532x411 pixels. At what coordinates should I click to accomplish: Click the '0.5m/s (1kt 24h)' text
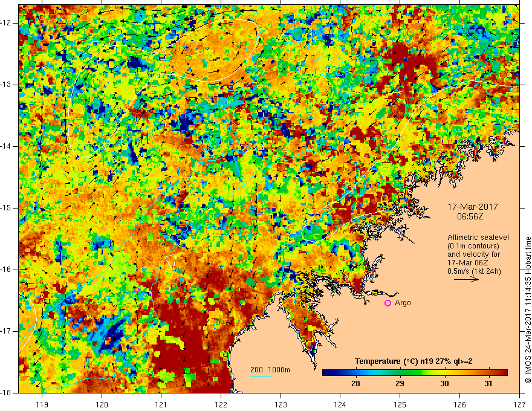[474, 271]
